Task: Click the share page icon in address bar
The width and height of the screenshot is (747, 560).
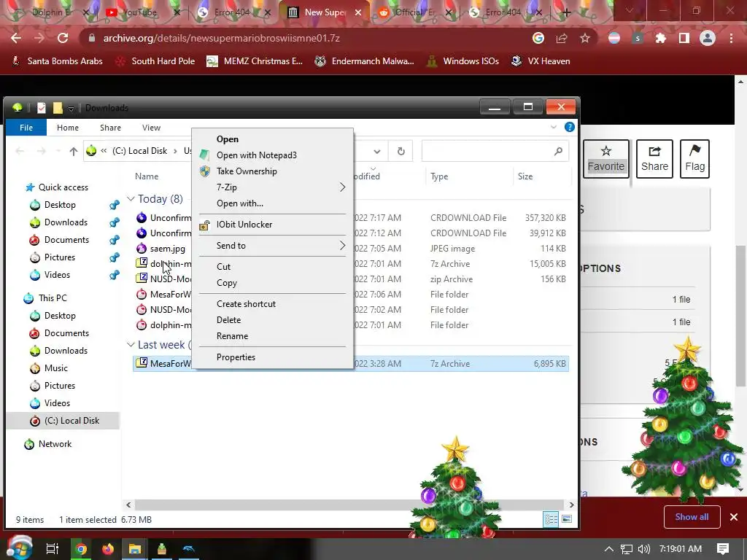Action: tap(562, 38)
